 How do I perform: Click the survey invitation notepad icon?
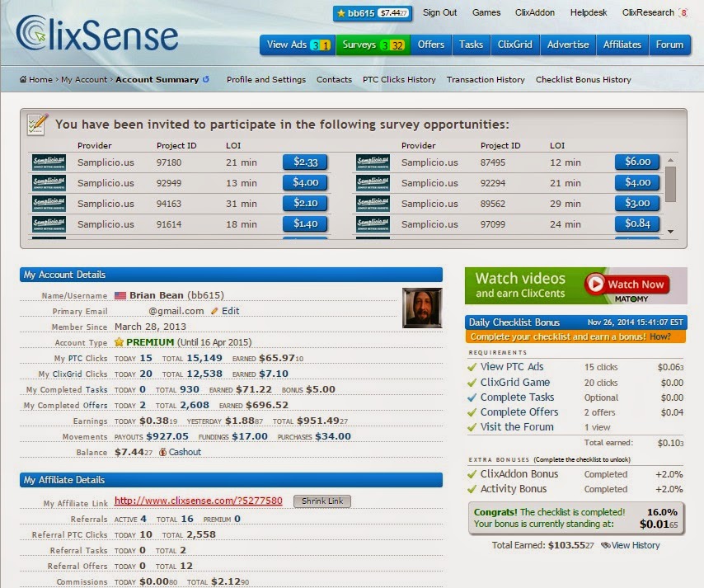37,124
